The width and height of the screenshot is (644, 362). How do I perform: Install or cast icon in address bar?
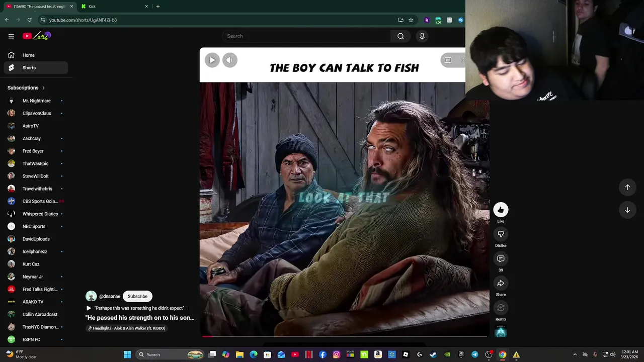tap(400, 20)
